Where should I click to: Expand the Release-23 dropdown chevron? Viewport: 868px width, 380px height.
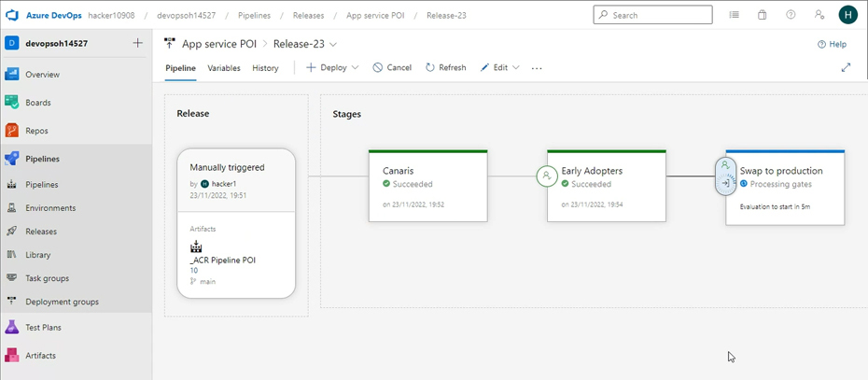pos(332,44)
